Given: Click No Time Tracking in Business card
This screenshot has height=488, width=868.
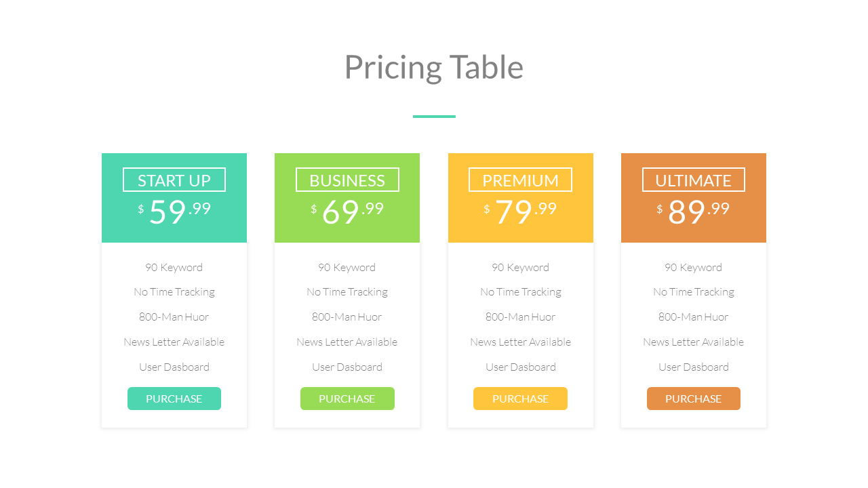Looking at the screenshot, I should coord(347,292).
